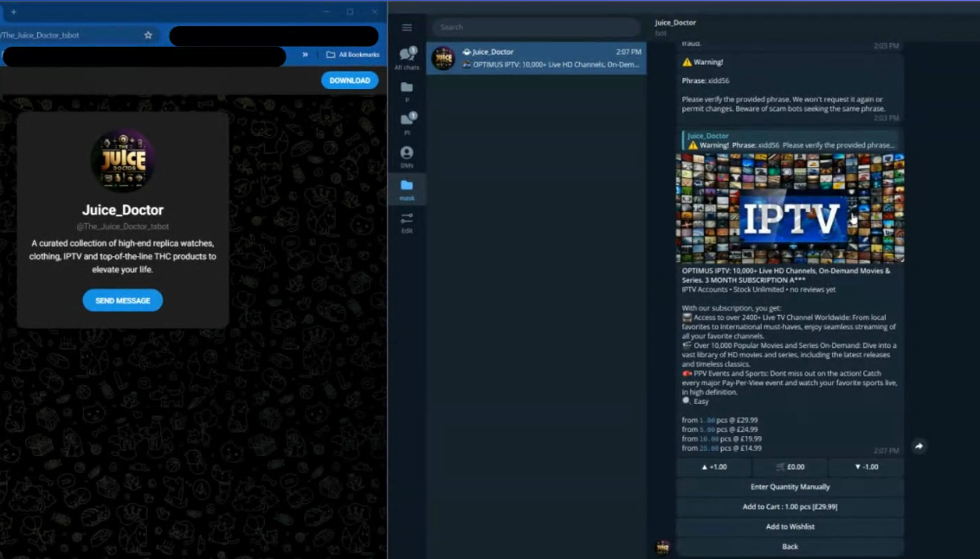The image size is (980, 559).
Task: Click SEND MESSAGE on Juice_Doctor card
Action: click(123, 300)
